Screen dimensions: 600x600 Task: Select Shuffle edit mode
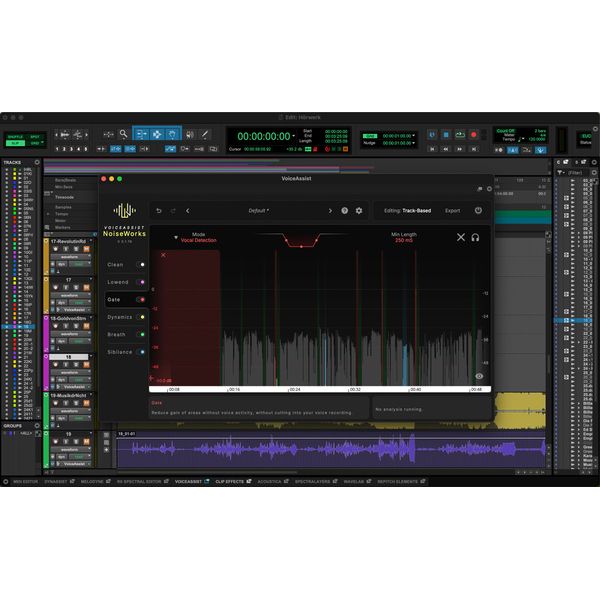[x=15, y=137]
